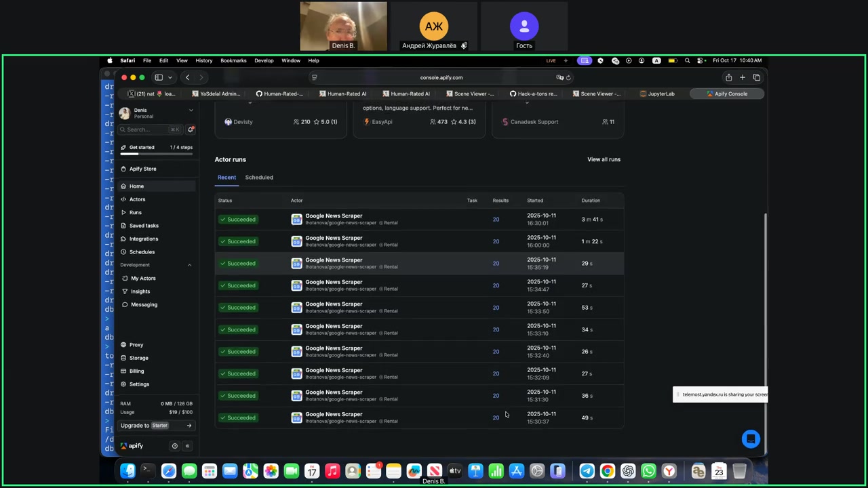The width and height of the screenshot is (868, 488).
Task: Open the Proxy page
Action: tap(136, 345)
